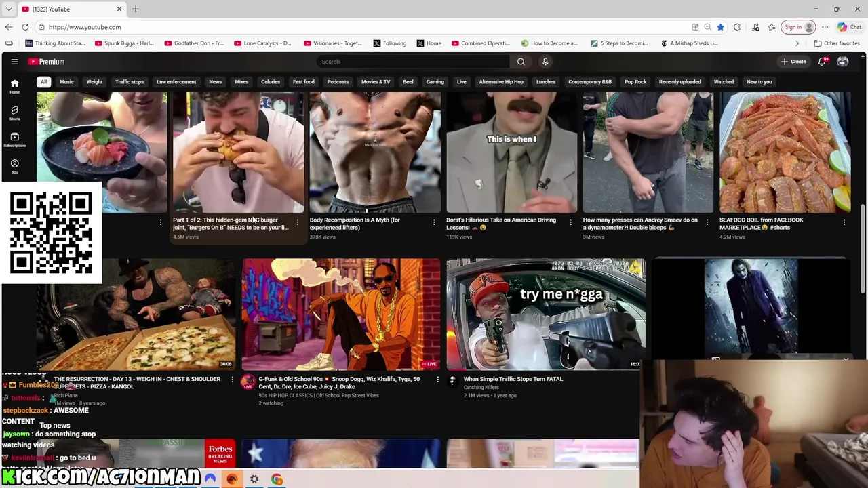
Task: Click the address bar URL www.youtube.com
Action: pos(85,27)
